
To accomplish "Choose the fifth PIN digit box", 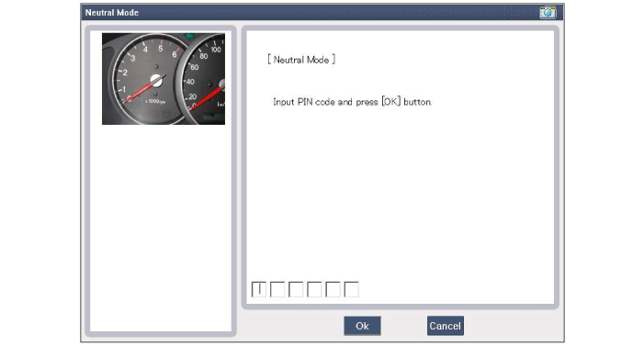I will pyautogui.click(x=333, y=289).
